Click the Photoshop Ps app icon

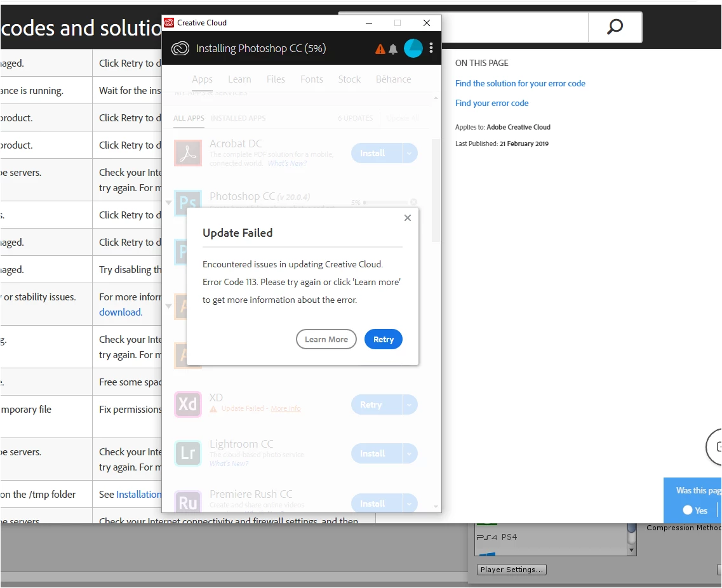188,202
